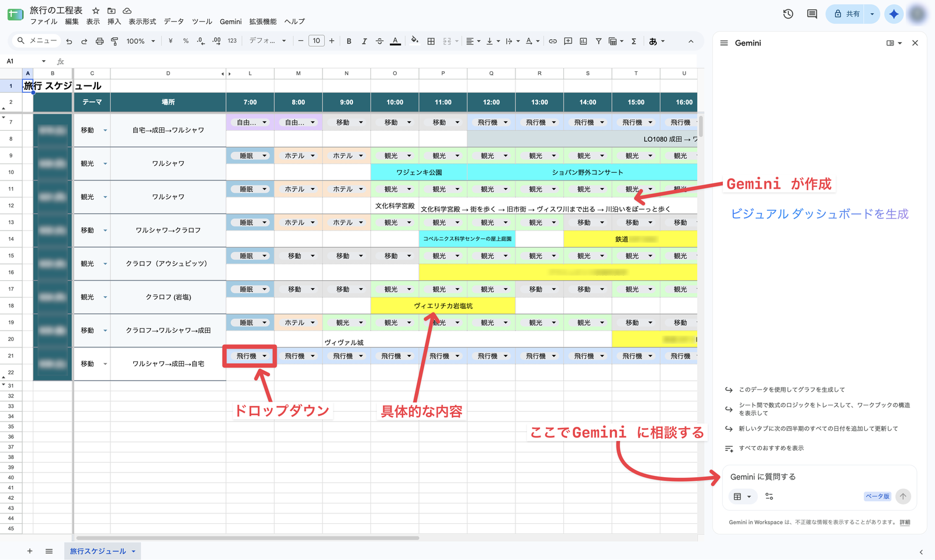Check cloud save status icon
Screen dimensions: 935x560
click(x=127, y=11)
